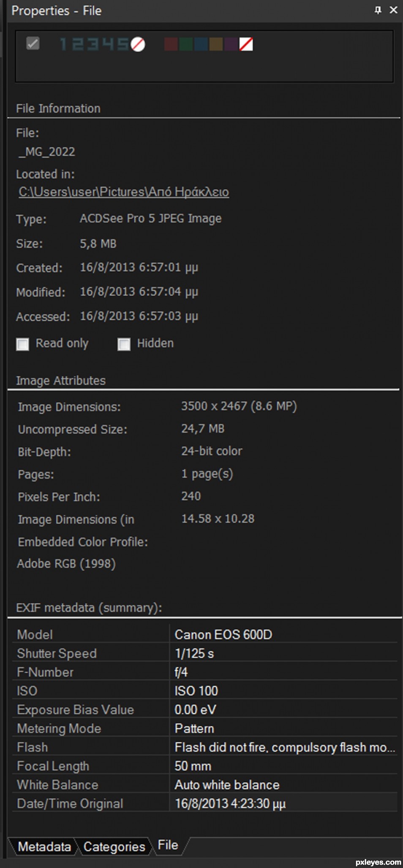
Task: Toggle the tagged checkbox next to ratings
Action: 33,43
